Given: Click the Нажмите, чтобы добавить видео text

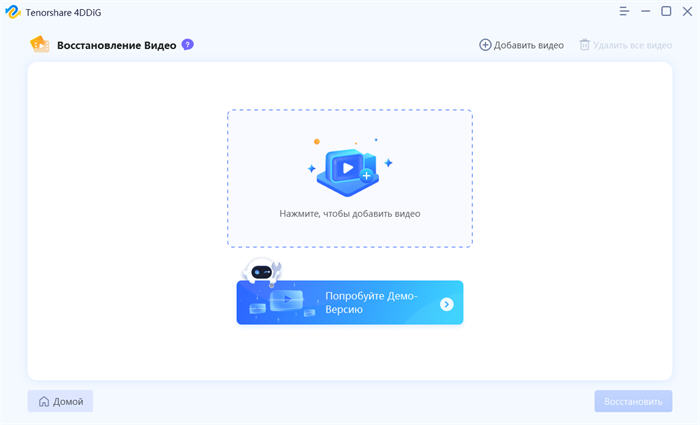Looking at the screenshot, I should 350,213.
